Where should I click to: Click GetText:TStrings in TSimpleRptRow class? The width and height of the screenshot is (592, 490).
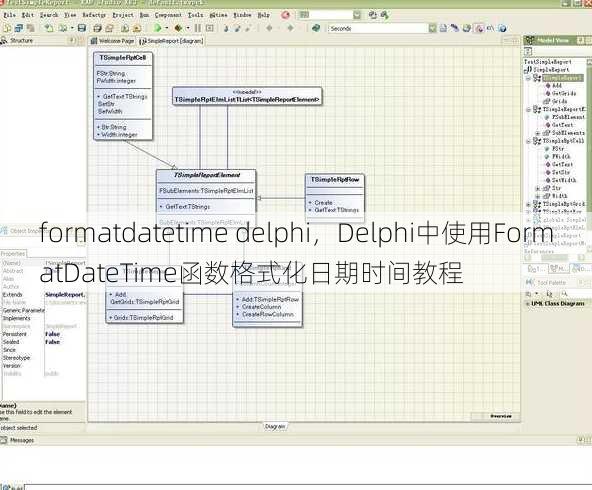coord(337,210)
